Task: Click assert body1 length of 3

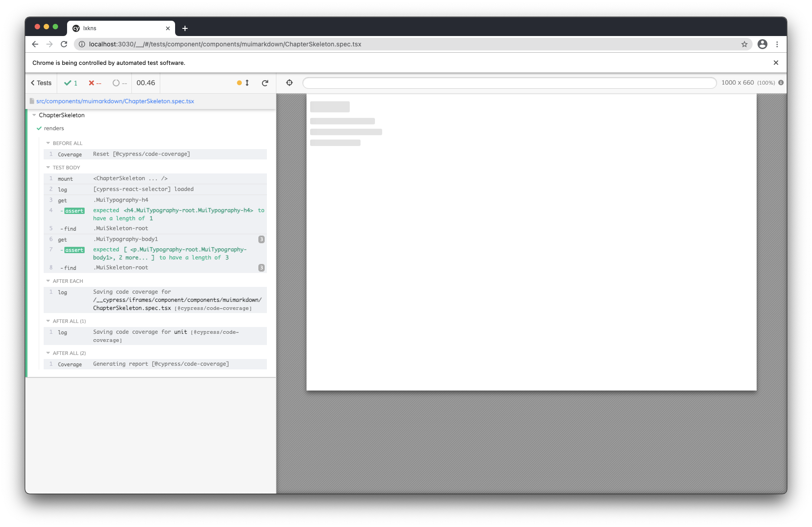Action: [155, 254]
